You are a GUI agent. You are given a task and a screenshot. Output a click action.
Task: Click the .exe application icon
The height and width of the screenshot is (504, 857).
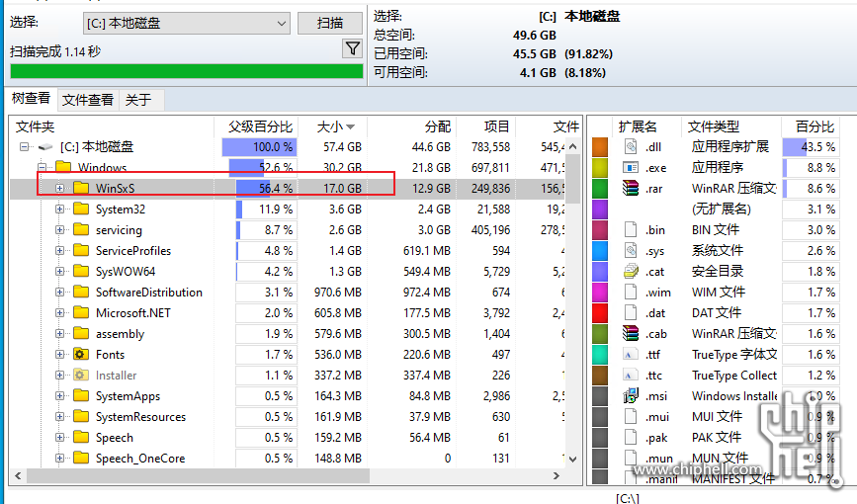[631, 167]
